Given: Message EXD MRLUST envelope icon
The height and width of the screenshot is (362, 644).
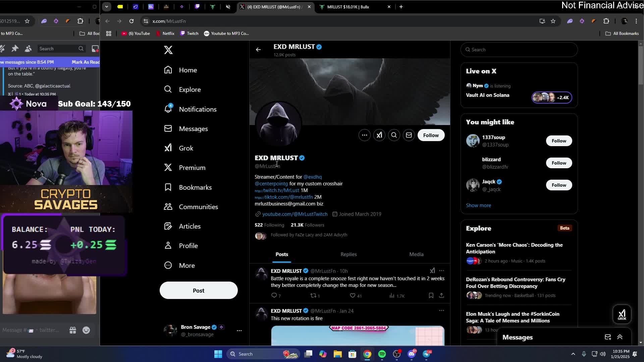Looking at the screenshot, I should 409,135.
